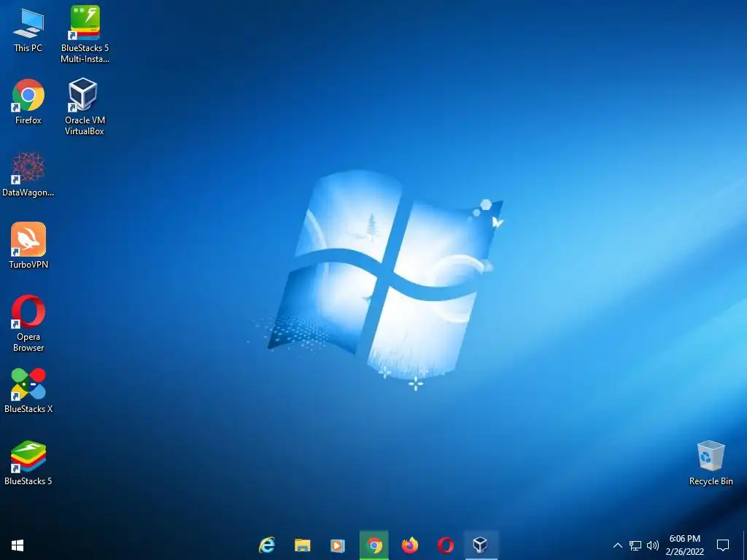
Task: Open the volume control tray icon
Action: point(652,545)
